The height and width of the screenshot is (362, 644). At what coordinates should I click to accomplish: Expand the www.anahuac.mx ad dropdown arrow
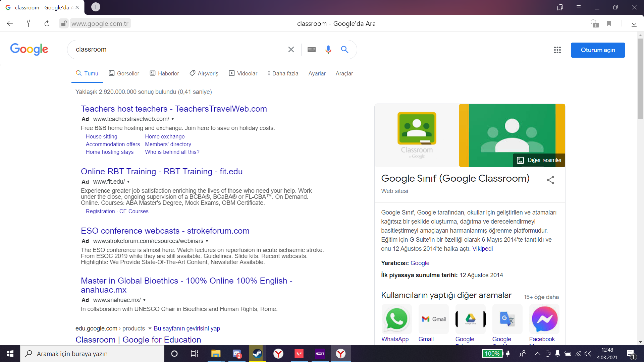(144, 300)
